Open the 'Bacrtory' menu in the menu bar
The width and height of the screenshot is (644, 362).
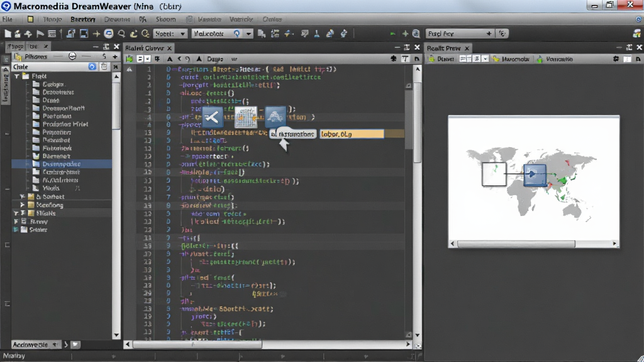click(82, 19)
